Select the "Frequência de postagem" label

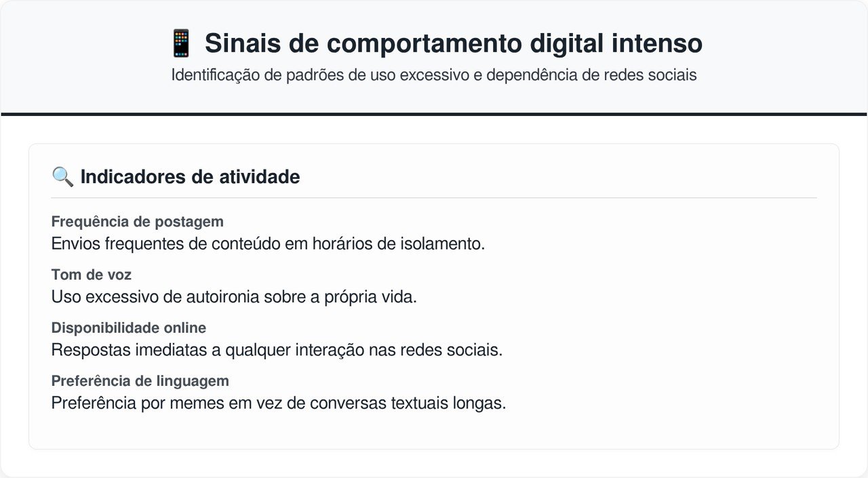coord(137,222)
